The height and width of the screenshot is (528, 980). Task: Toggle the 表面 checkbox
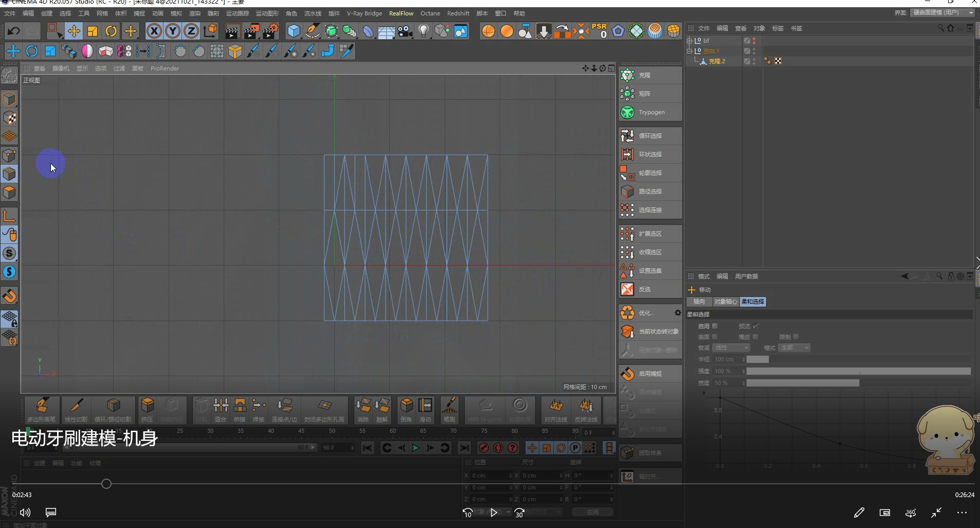coord(715,337)
